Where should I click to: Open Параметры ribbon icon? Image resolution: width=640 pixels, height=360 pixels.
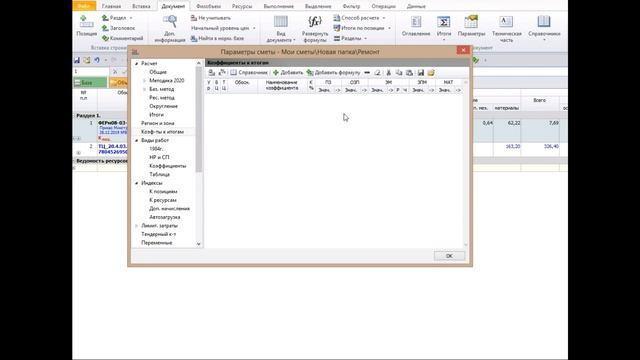(x=471, y=22)
